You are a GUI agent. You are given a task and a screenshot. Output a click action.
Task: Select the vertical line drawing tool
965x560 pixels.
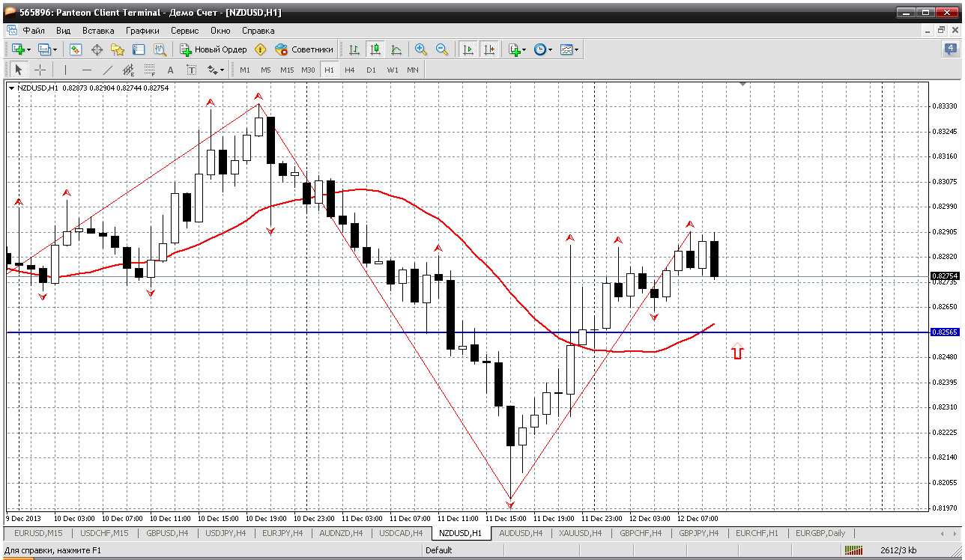click(x=65, y=70)
